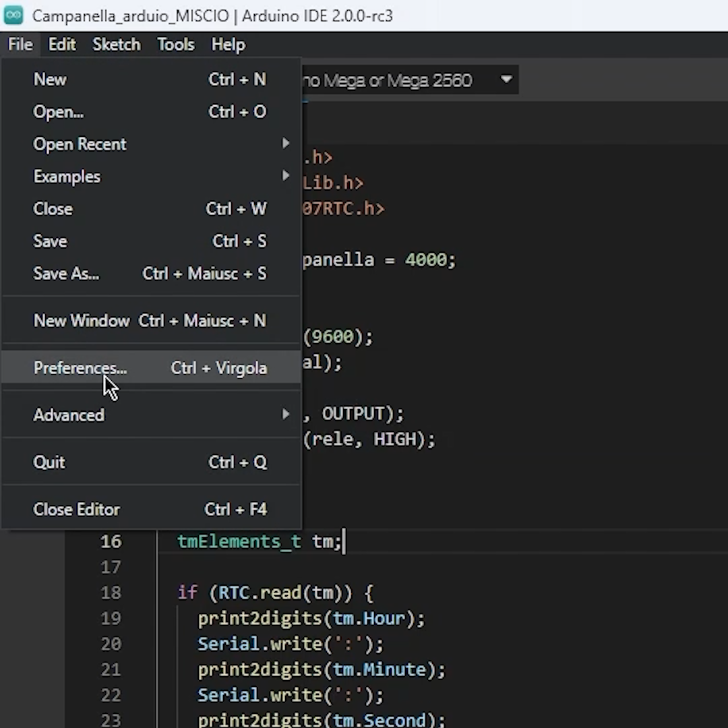728x728 pixels.
Task: Expand the Advanced submenu
Action: [x=151, y=415]
